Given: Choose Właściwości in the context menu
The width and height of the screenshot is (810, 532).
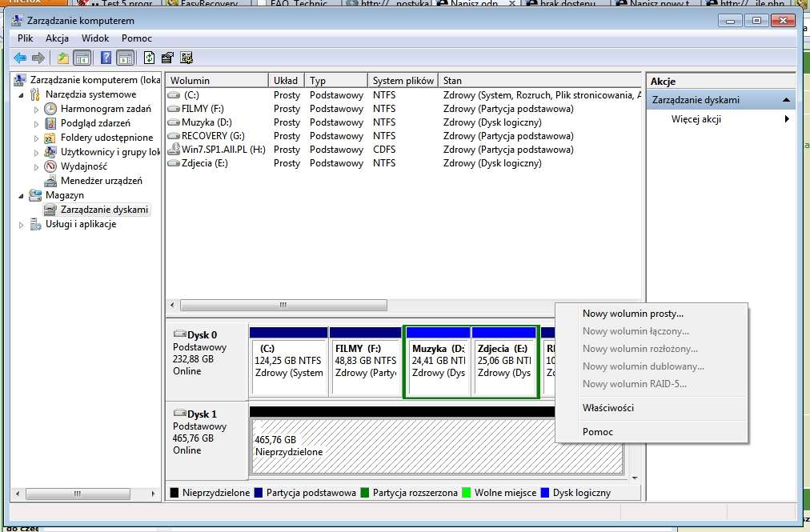Looking at the screenshot, I should point(652,408).
